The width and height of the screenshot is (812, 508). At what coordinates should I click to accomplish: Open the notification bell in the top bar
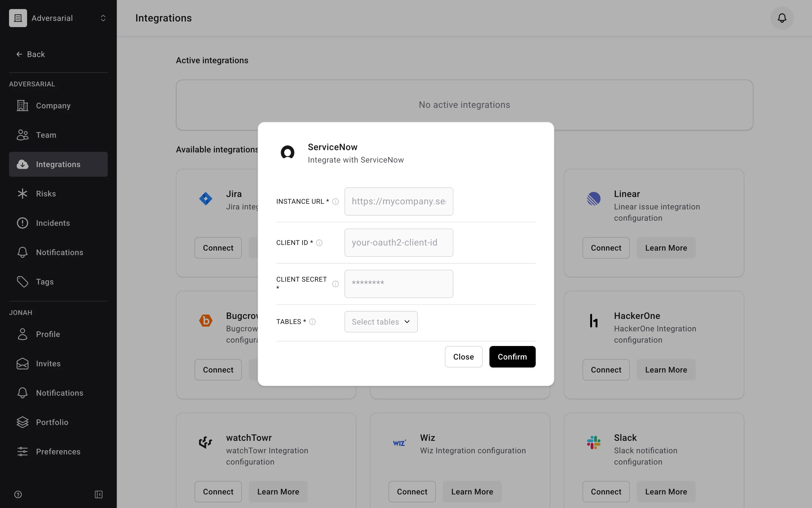[782, 18]
